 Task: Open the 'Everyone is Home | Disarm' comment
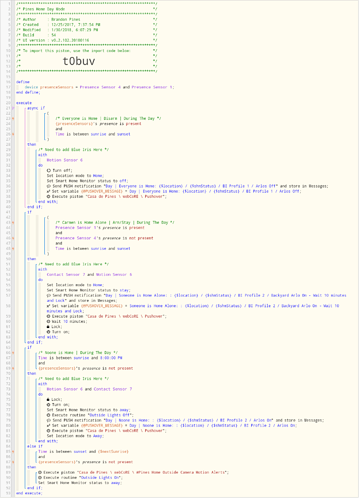tap(108, 118)
